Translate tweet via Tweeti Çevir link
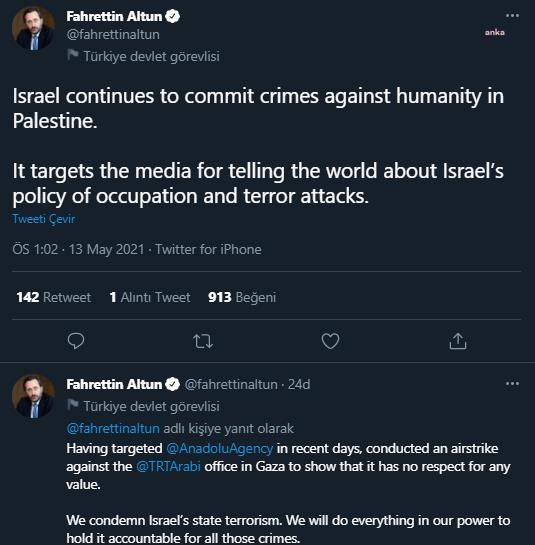Viewport: 535px width, 545px height. [x=44, y=219]
